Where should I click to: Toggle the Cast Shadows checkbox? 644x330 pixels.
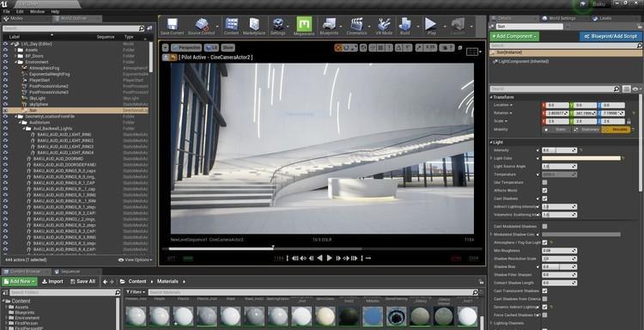[544, 199]
